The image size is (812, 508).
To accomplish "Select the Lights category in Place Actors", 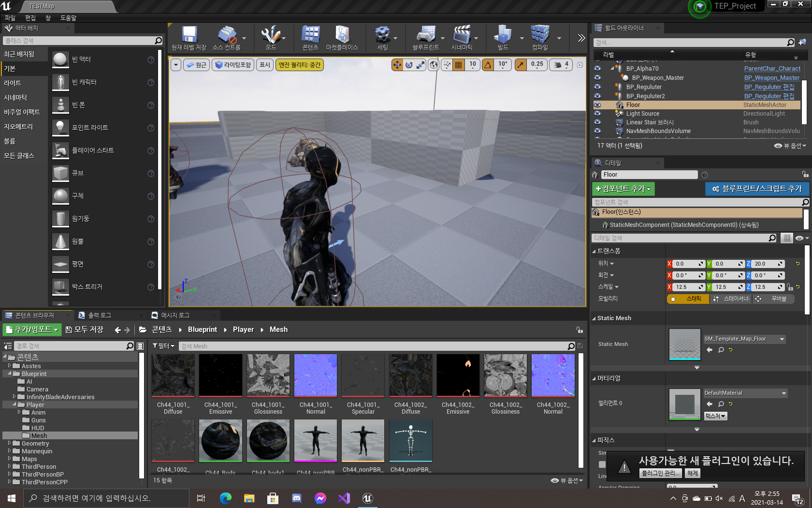I will coord(13,83).
